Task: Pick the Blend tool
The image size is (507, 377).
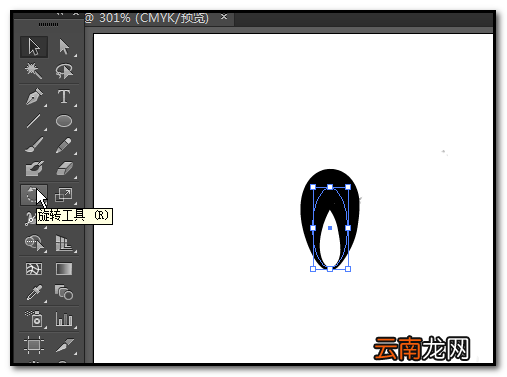Action: (64, 293)
